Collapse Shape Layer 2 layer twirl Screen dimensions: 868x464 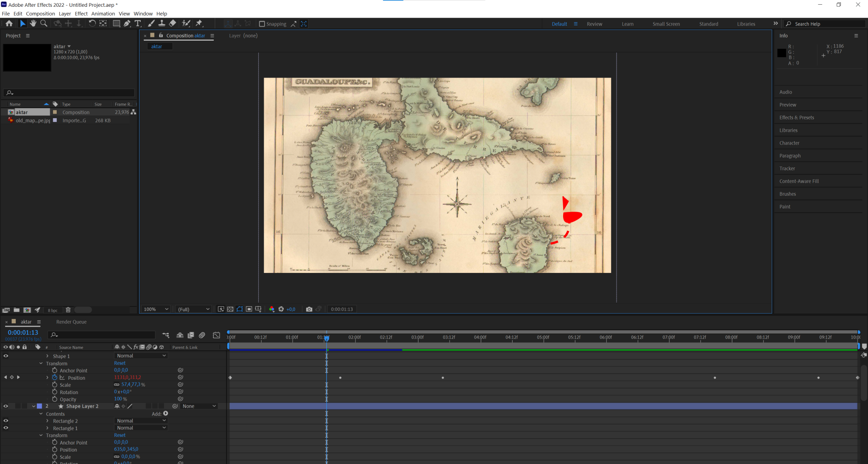tap(33, 406)
